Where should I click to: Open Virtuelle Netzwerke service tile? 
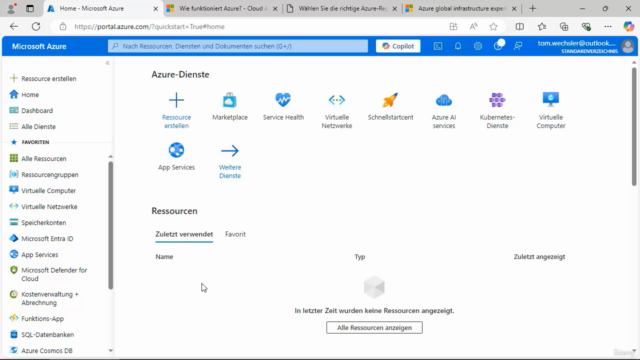tap(337, 110)
